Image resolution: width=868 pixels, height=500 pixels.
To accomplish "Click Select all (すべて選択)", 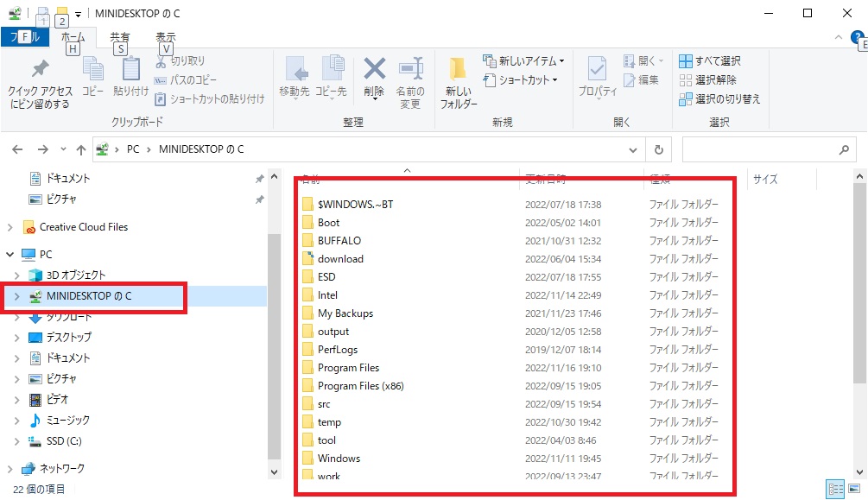I will coord(710,61).
